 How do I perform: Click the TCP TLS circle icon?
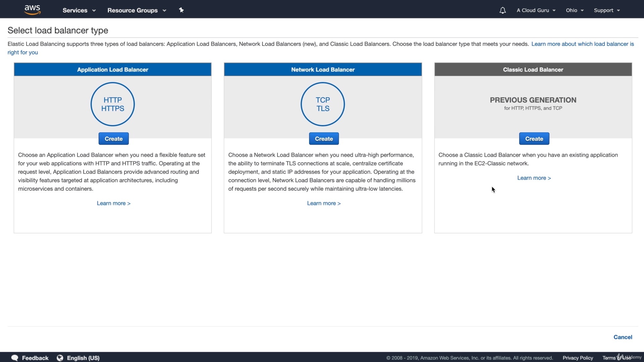coord(323,104)
